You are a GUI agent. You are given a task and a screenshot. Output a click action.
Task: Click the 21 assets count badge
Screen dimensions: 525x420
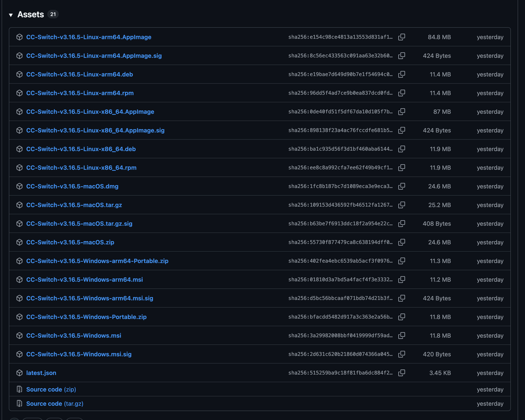[53, 14]
